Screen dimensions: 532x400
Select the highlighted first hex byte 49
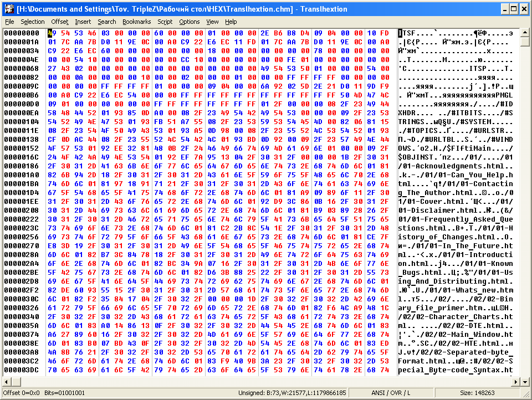tap(52, 33)
